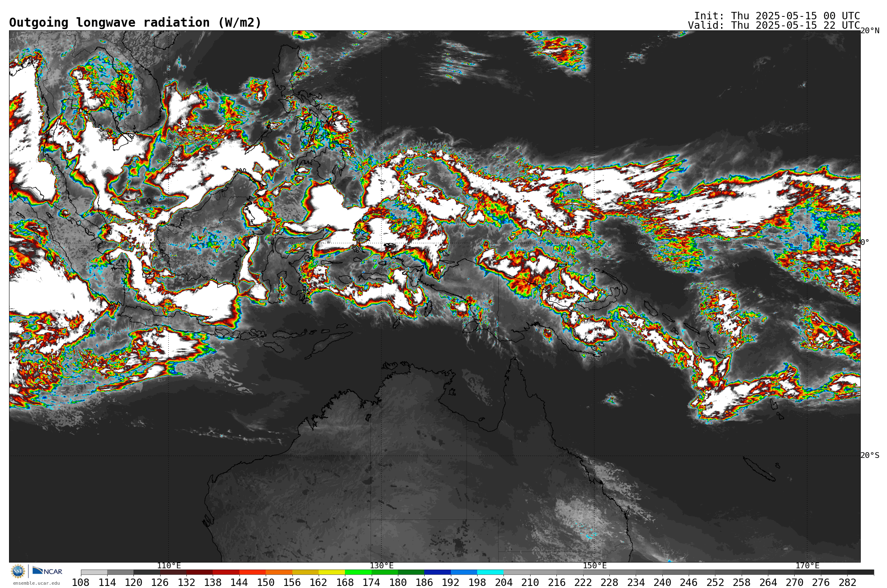Pick the medium blue 192–198 colorbar swatch
The height and width of the screenshot is (588, 887).
point(464,572)
